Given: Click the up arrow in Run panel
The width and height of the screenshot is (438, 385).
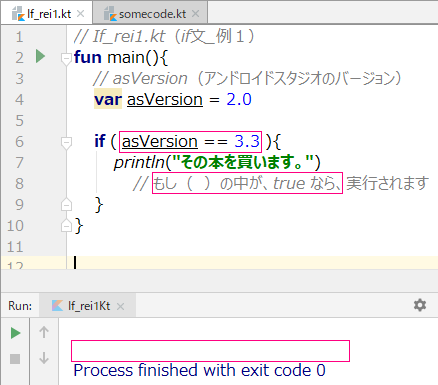Looking at the screenshot, I should (44, 332).
